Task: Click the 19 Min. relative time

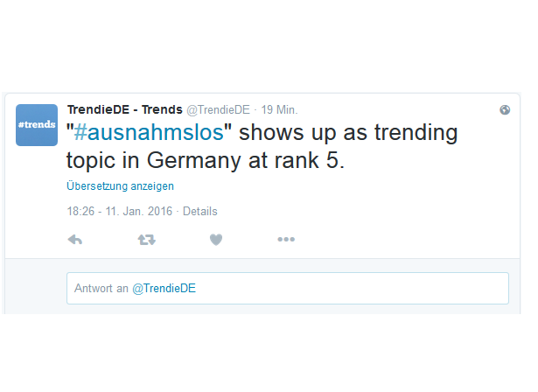Action: click(x=279, y=110)
